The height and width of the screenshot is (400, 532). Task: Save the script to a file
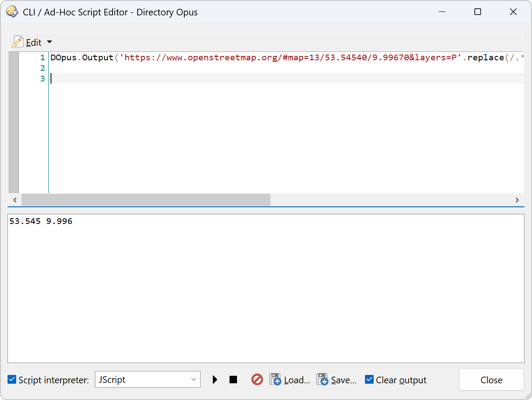click(337, 380)
